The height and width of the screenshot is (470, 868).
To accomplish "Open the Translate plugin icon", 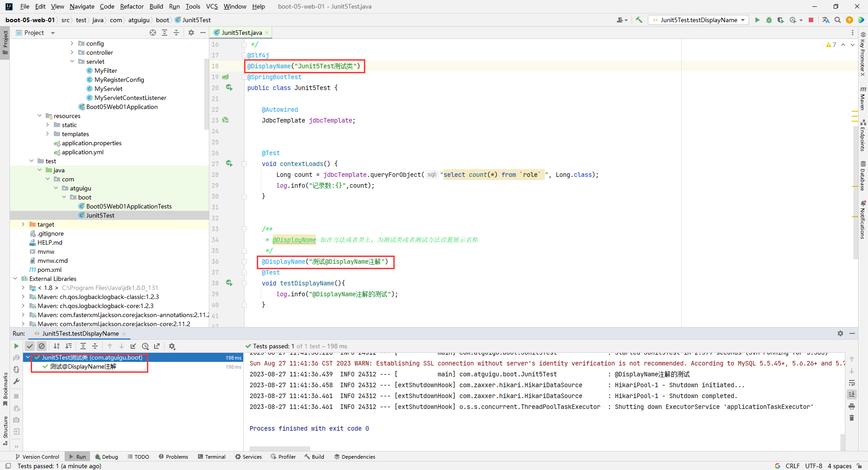I will coord(826,20).
